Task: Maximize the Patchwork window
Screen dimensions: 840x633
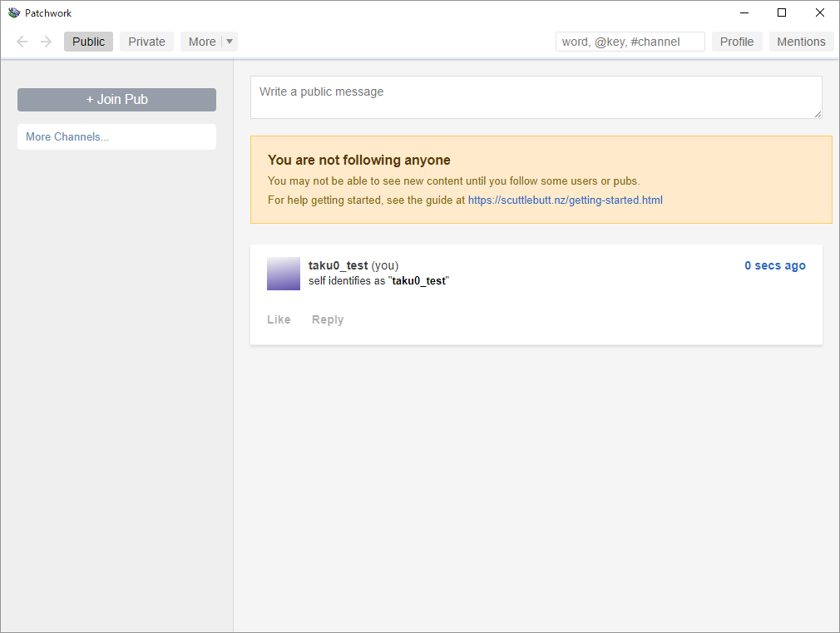Action: pos(782,12)
